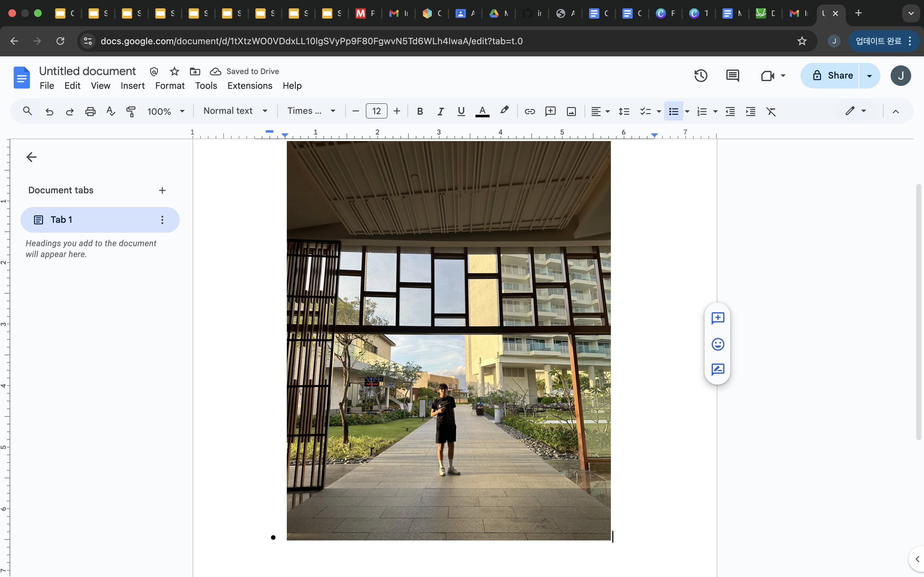Click the font size input field
Image resolution: width=924 pixels, height=577 pixels.
click(x=376, y=111)
